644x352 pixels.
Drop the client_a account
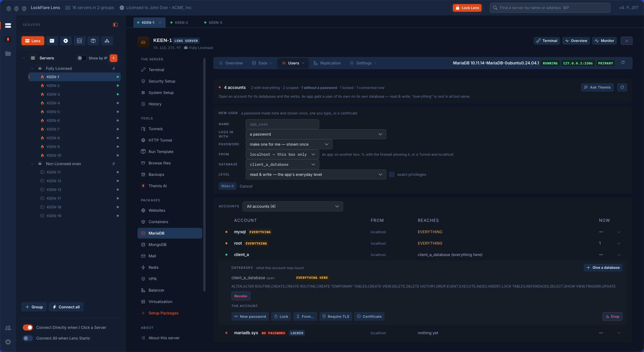(x=612, y=316)
